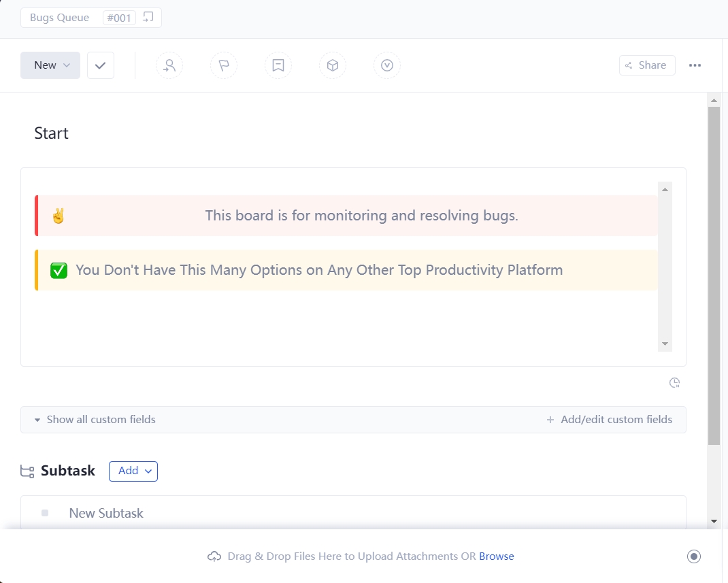Open the three-dots more options menu
This screenshot has width=728, height=583.
(x=695, y=65)
